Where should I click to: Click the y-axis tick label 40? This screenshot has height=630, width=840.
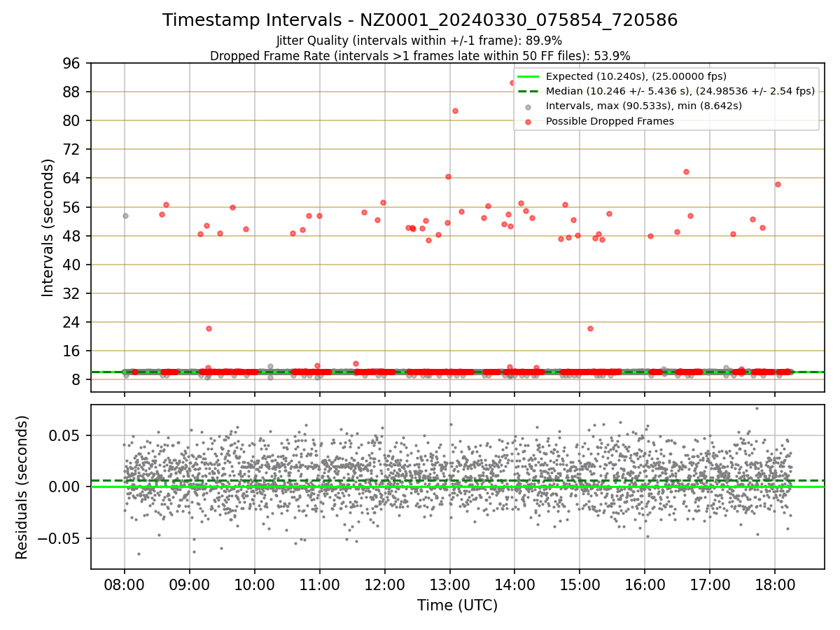(74, 265)
